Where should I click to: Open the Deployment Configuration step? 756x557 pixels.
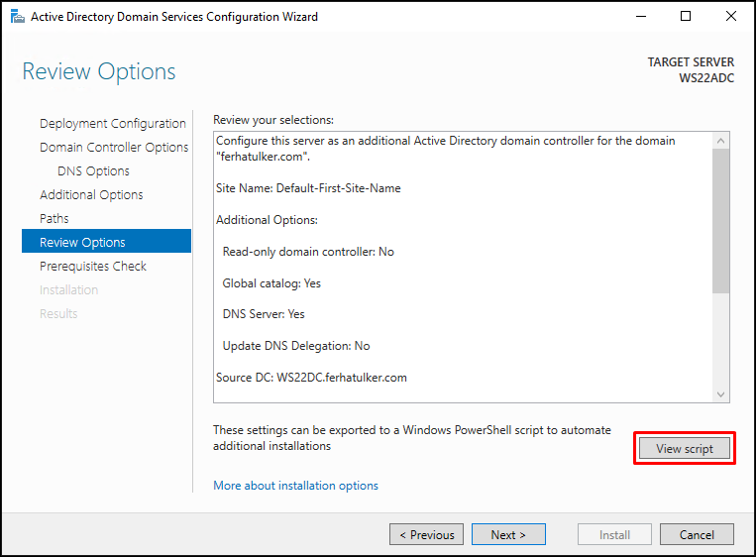(112, 124)
